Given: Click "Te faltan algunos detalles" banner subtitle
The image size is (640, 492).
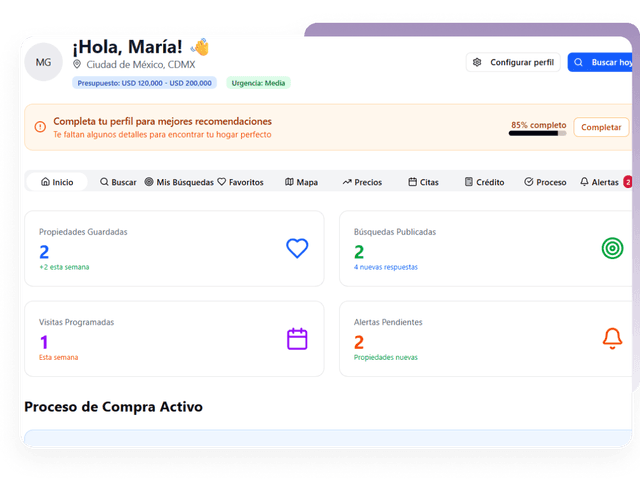Looking at the screenshot, I should coord(162,134).
